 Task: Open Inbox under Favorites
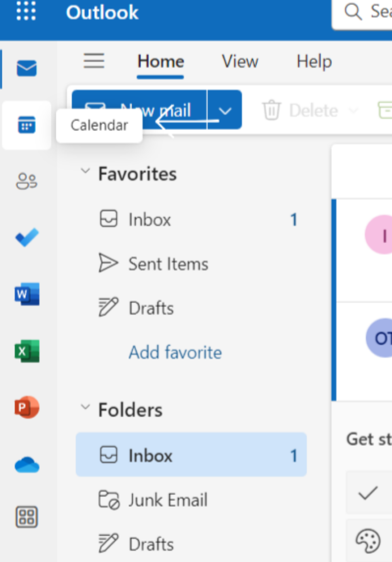pos(191,220)
